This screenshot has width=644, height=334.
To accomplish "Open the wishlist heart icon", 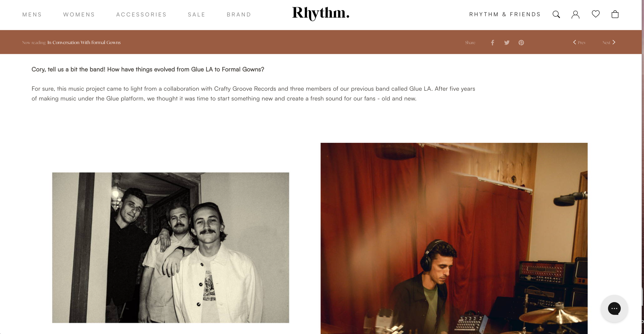I will click(596, 14).
